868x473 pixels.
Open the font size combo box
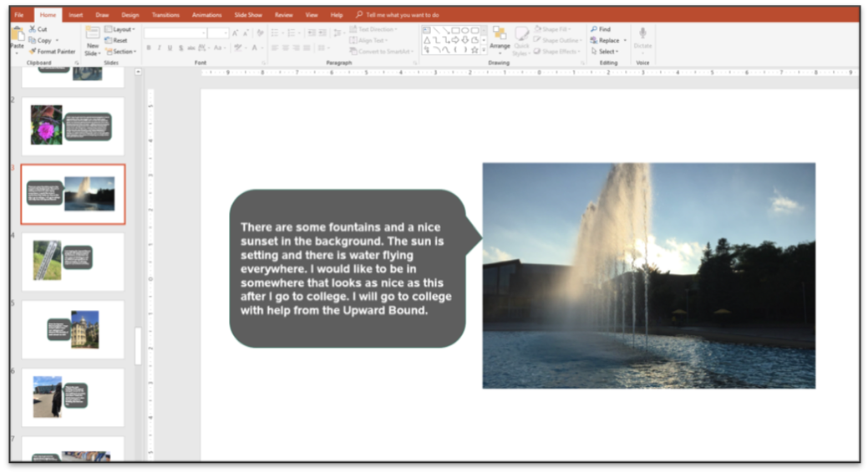pos(218,33)
